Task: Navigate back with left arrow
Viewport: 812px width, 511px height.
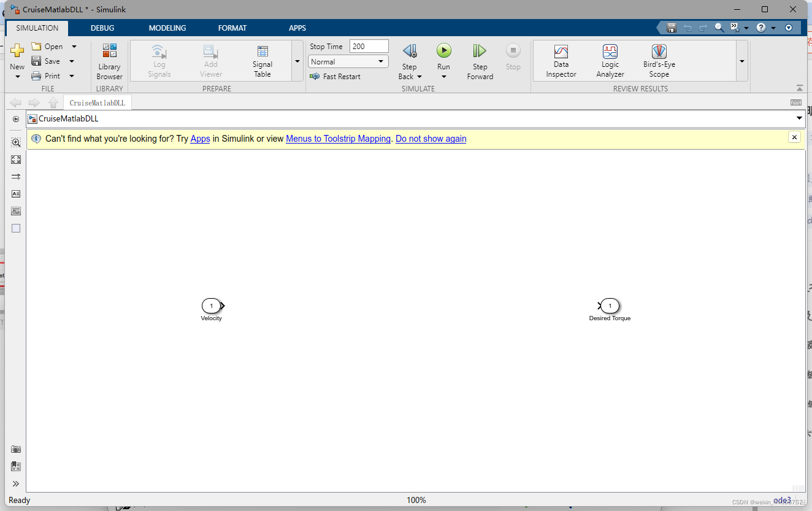Action: point(16,102)
